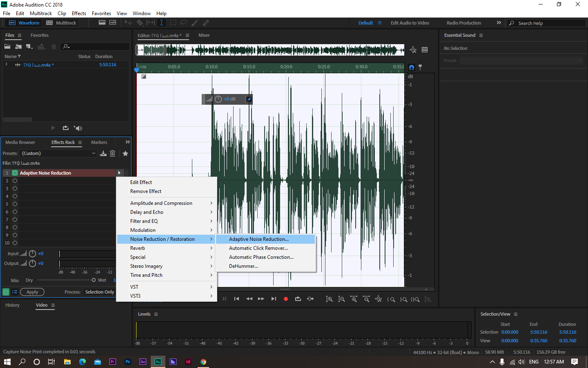Screen dimensions: 588x368
Task: Open Photoshop from the taskbar
Action: pyautogui.click(x=128, y=362)
